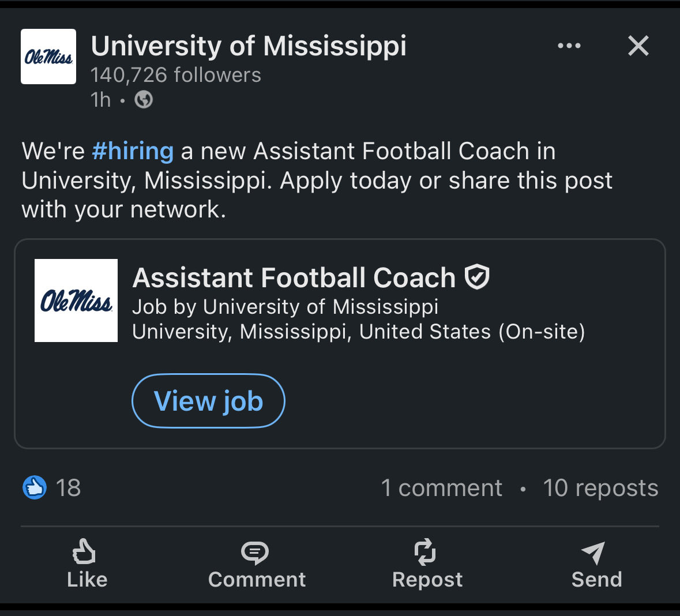Toggle Like on this post
The image size is (680, 616).
point(87,564)
